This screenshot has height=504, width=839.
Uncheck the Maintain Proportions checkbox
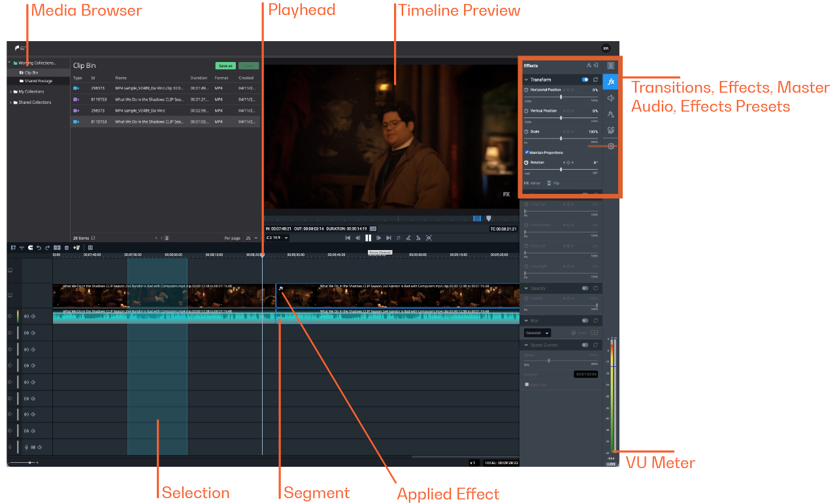point(527,152)
